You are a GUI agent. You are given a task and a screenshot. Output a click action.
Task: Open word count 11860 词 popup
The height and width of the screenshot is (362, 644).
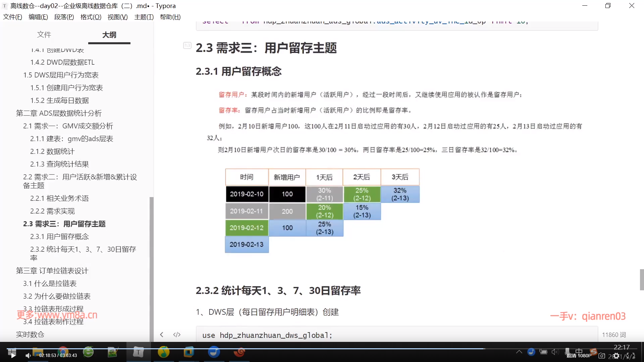614,335
